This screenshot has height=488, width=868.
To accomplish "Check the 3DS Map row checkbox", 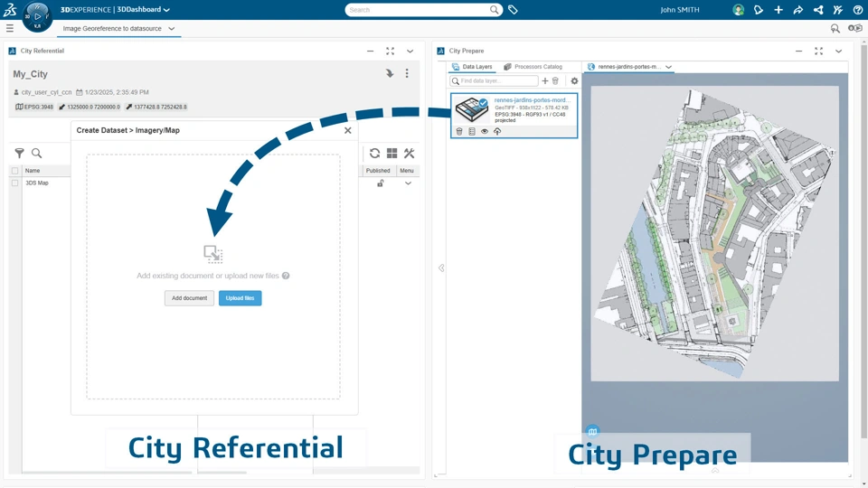I will 15,183.
